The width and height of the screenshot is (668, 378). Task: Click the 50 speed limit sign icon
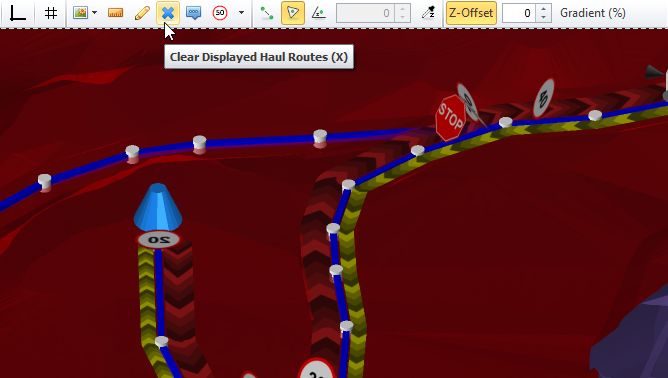(x=220, y=13)
